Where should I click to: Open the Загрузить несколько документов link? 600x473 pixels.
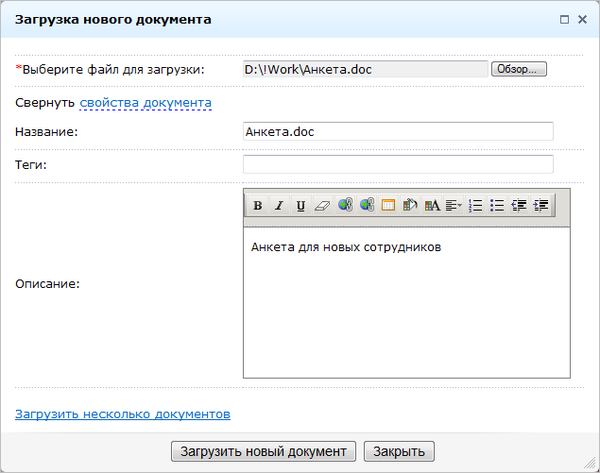(x=122, y=413)
